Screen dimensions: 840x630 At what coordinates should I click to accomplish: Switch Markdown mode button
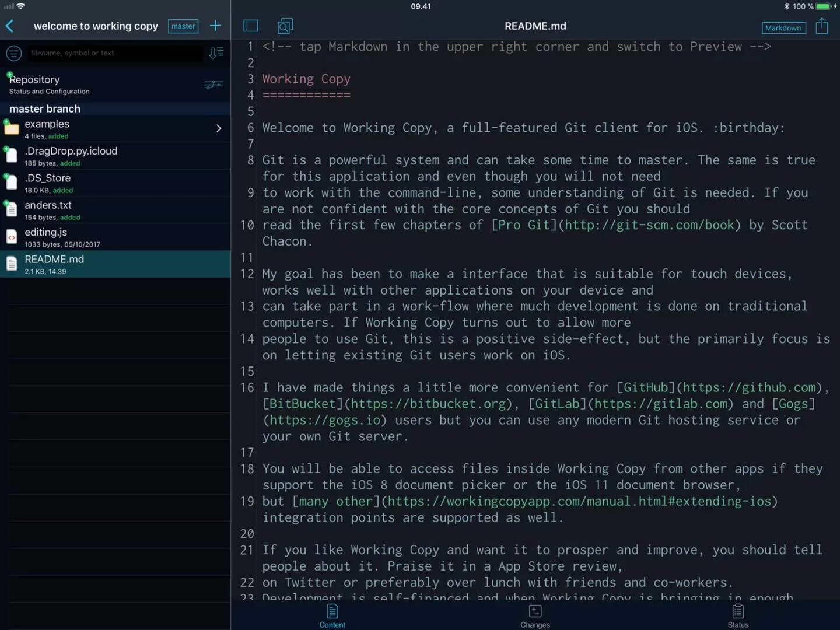point(783,28)
